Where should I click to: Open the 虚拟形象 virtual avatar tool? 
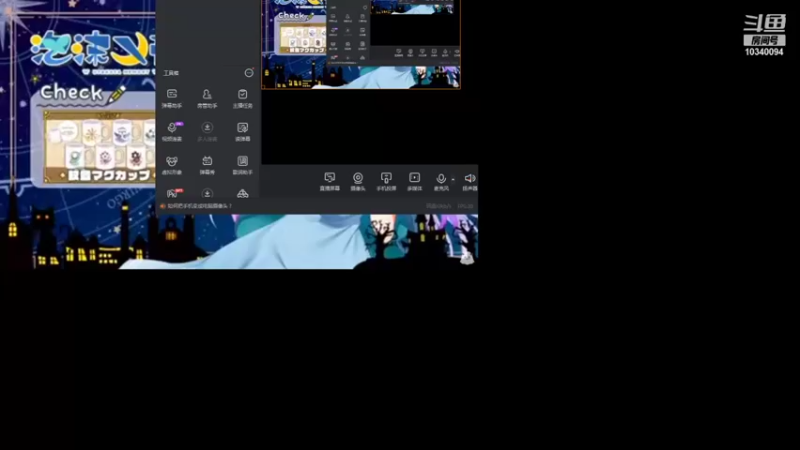point(171,165)
